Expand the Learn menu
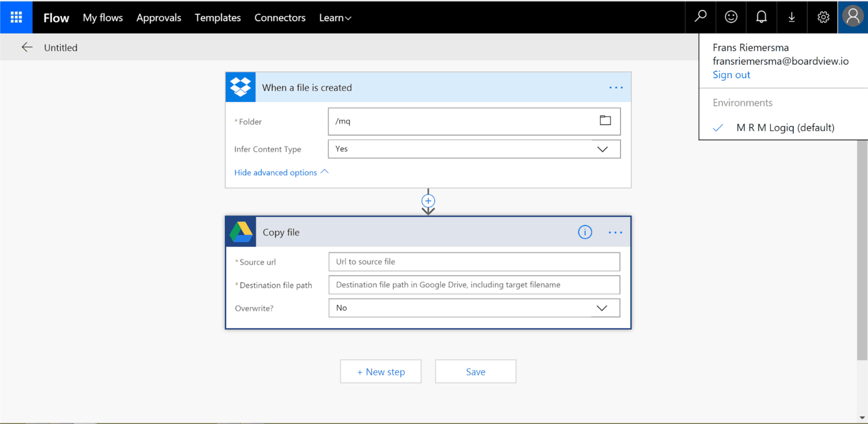This screenshot has height=424, width=868. tap(335, 17)
